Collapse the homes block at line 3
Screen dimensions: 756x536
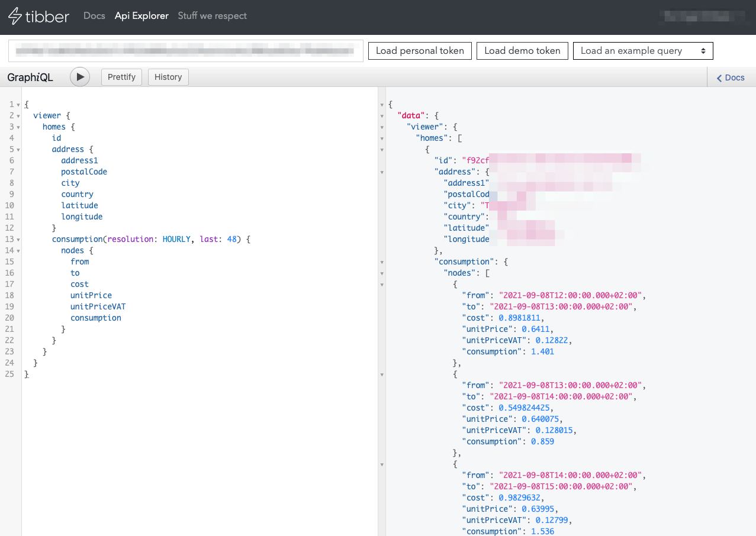(x=18, y=127)
